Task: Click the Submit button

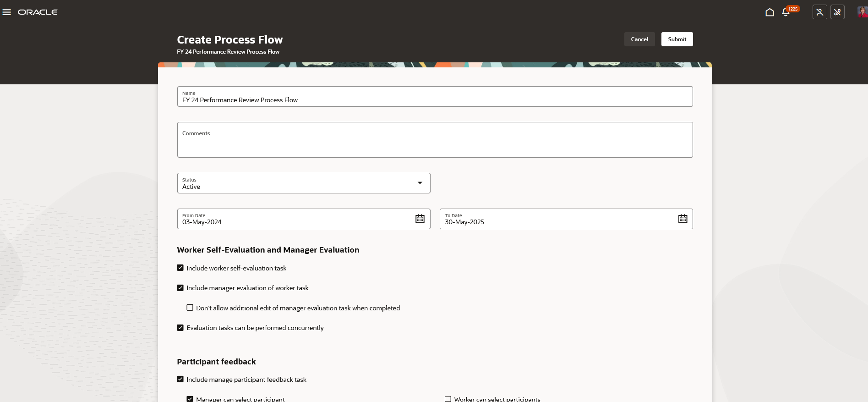Action: pyautogui.click(x=677, y=39)
